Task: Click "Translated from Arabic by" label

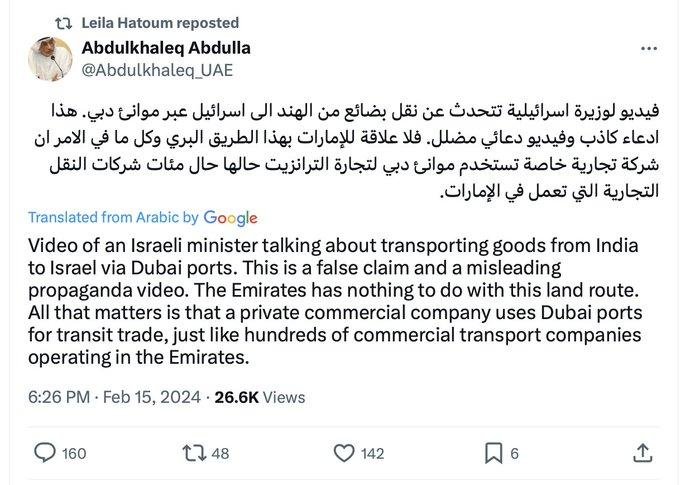Action: coord(114,217)
